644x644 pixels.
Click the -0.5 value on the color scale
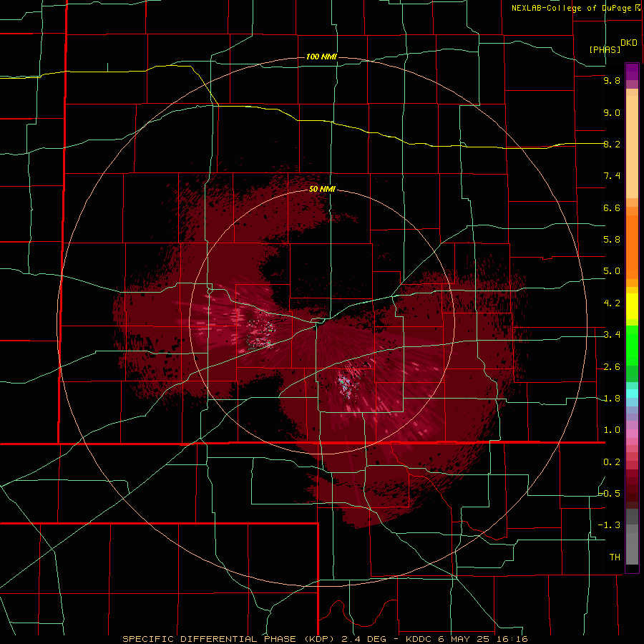[610, 494]
